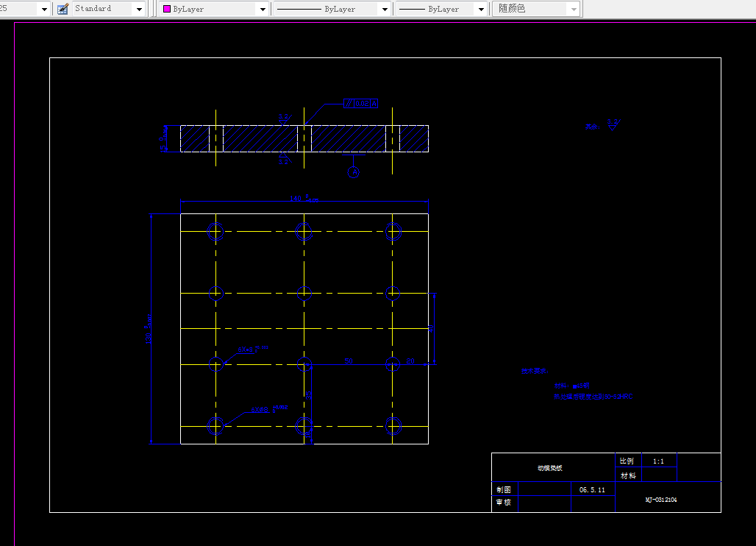Open the lineweight ByLayer dropdown
The width and height of the screenshot is (756, 546).
pyautogui.click(x=481, y=9)
